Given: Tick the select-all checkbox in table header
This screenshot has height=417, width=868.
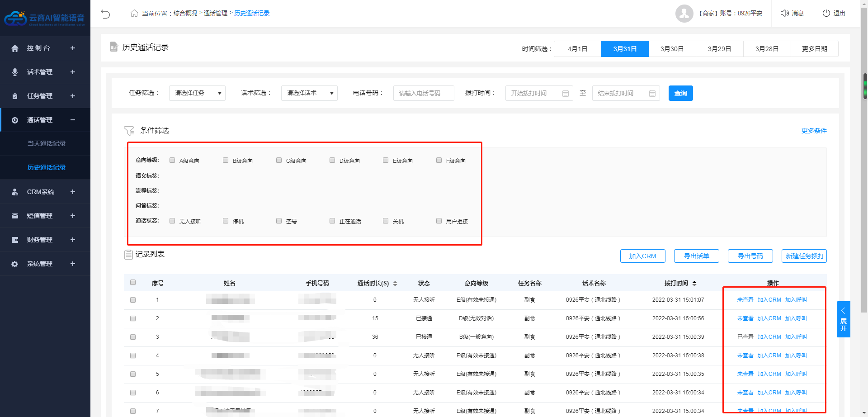Looking at the screenshot, I should click(x=133, y=283).
